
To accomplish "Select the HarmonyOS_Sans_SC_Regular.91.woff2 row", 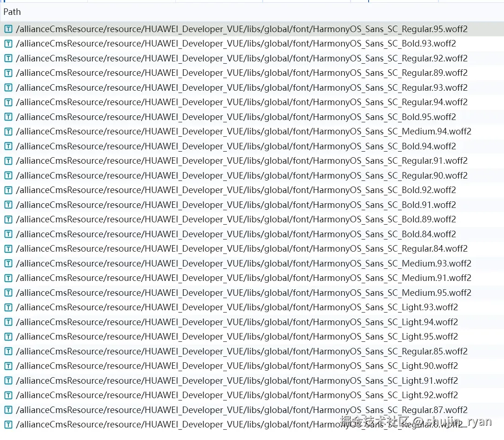I will click(252, 161).
